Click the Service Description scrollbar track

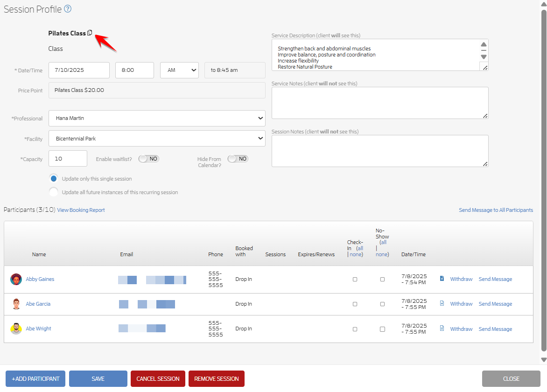[x=484, y=50]
